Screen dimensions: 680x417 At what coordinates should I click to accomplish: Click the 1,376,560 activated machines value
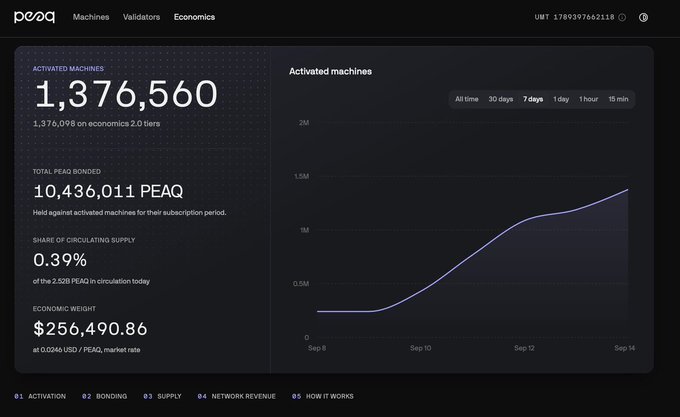126,94
